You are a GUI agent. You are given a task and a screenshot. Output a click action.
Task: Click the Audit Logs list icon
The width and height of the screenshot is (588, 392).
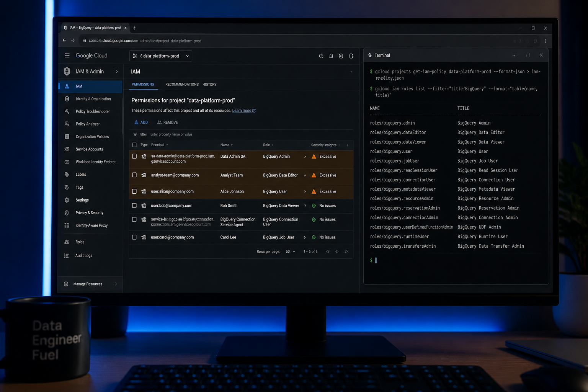[67, 256]
